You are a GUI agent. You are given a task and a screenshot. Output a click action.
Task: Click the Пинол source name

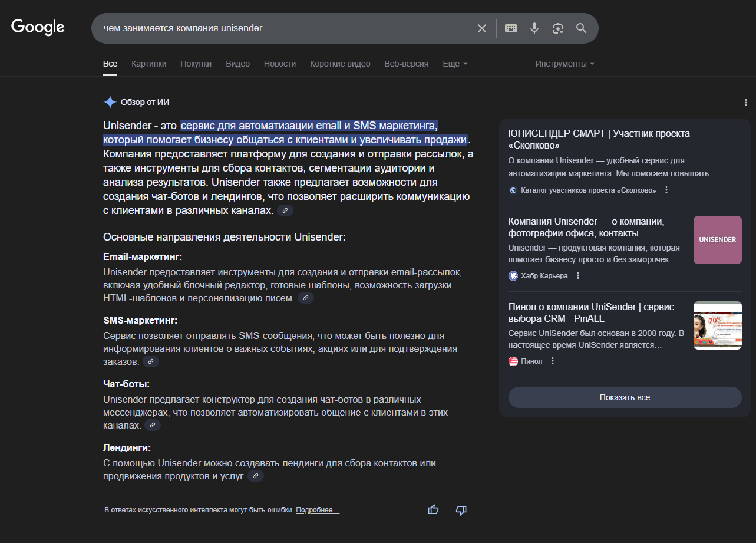click(x=532, y=361)
